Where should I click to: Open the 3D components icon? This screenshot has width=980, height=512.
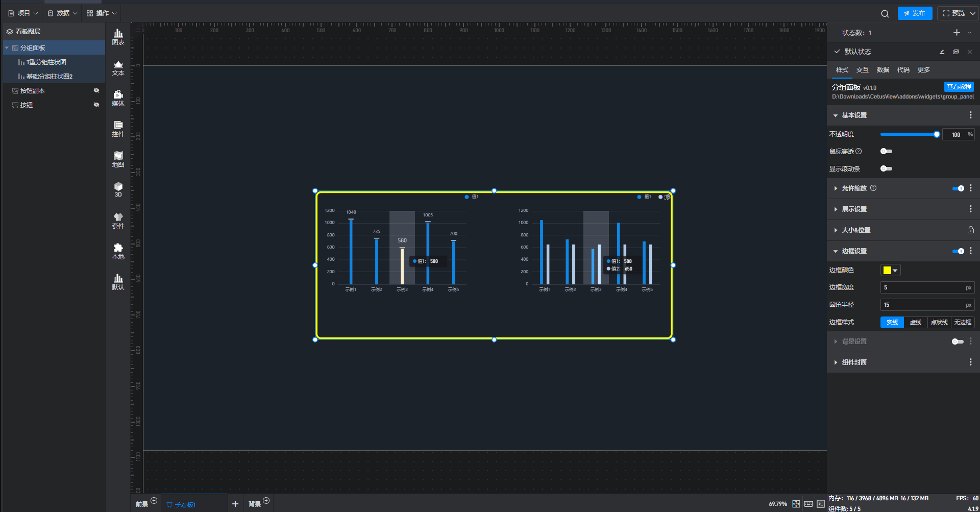coord(118,189)
